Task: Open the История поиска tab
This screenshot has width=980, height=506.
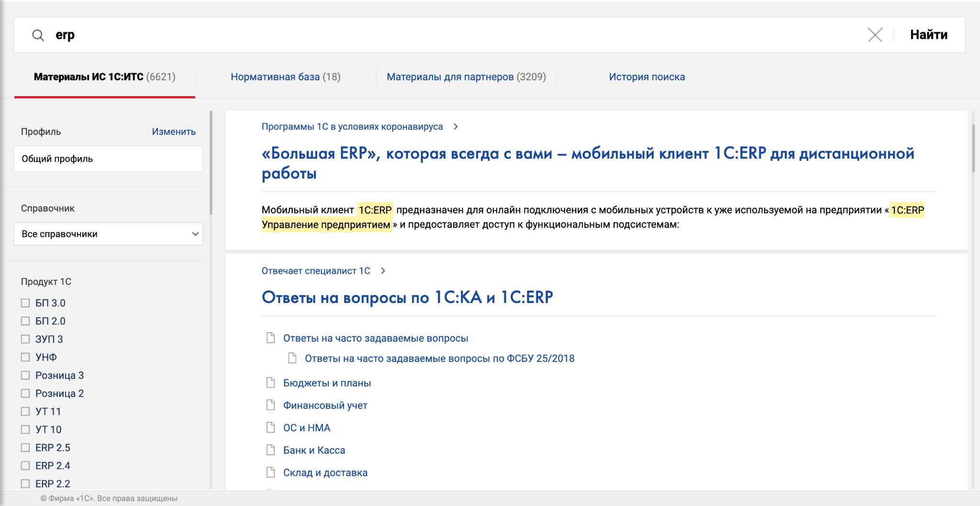Action: point(647,77)
